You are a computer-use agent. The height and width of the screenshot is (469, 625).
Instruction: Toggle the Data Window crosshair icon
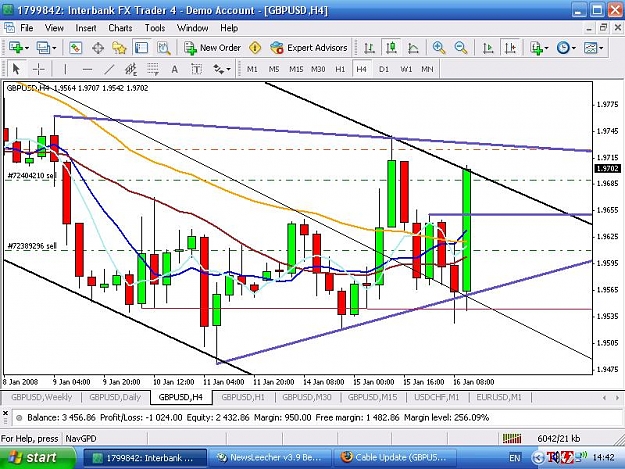[x=98, y=48]
